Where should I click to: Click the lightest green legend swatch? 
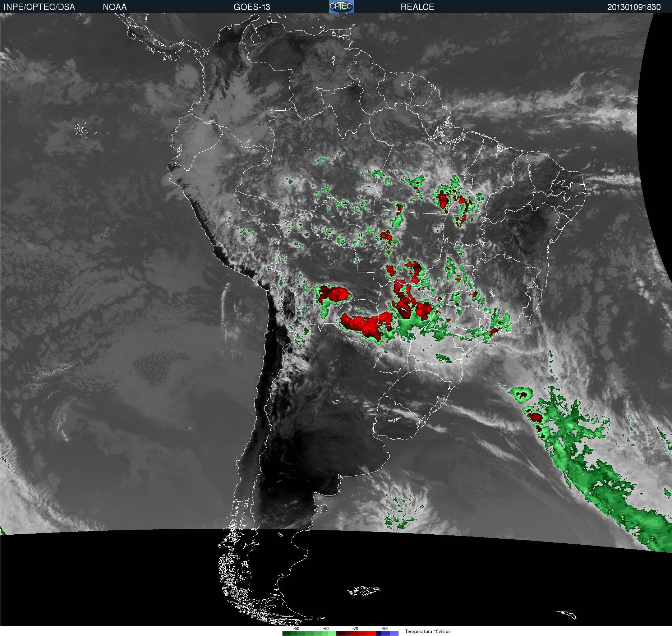[332, 633]
